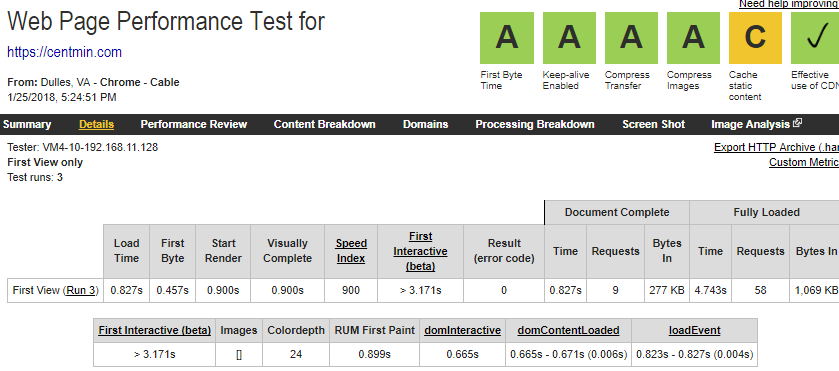This screenshot has width=839, height=371.
Task: Click the Need help improving link
Action: click(x=789, y=4)
